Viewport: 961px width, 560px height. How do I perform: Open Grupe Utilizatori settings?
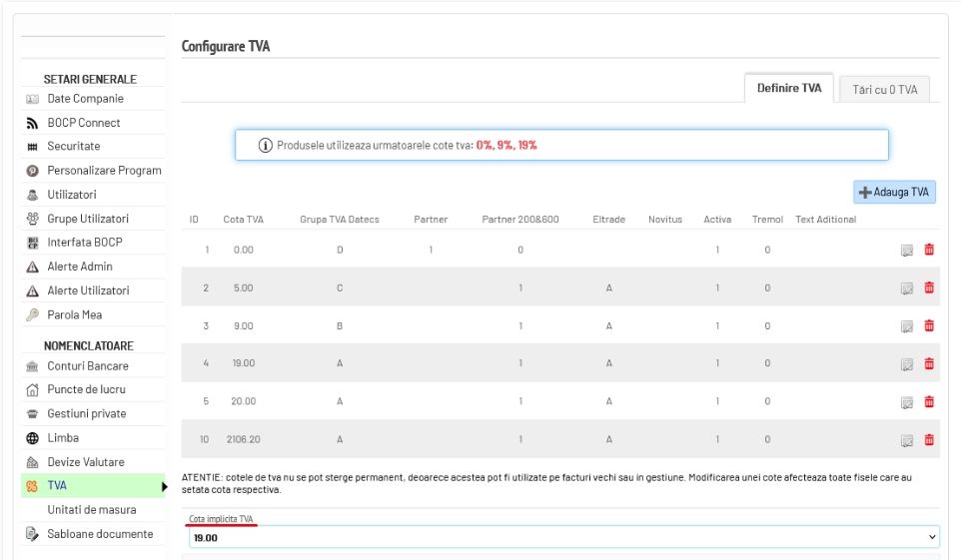click(88, 219)
